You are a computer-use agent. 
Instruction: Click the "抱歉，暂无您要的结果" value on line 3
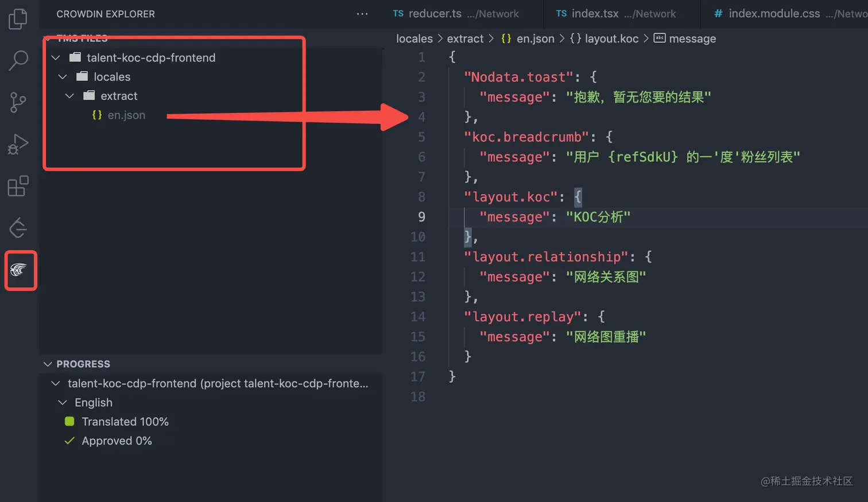[638, 97]
